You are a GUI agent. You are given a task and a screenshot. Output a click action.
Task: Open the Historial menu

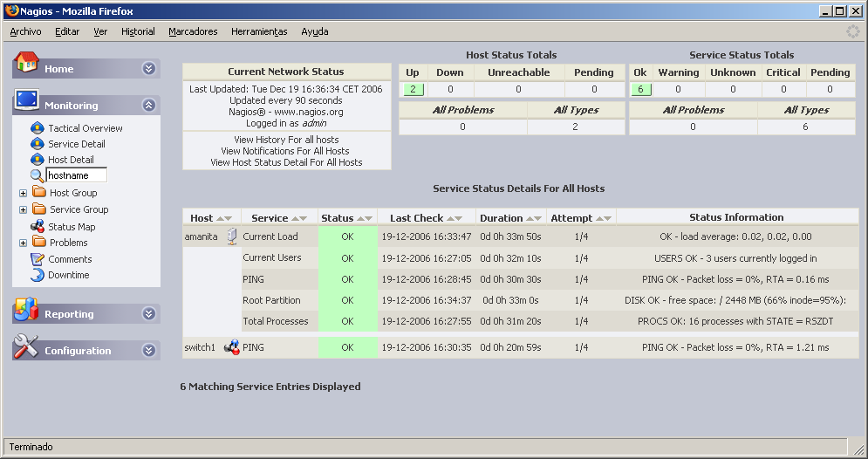tap(138, 31)
